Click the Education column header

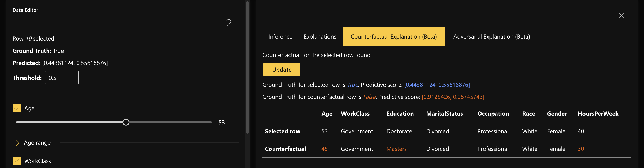[400, 114]
